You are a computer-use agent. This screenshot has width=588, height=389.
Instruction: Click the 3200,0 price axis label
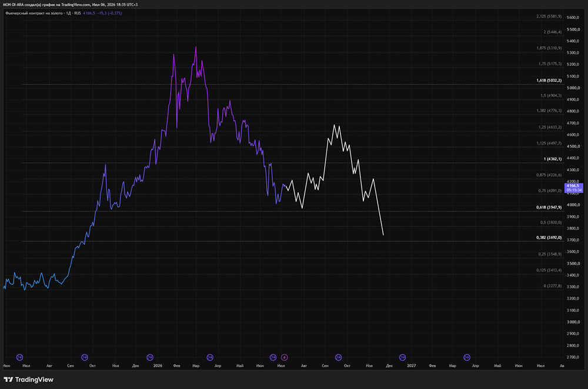point(573,298)
